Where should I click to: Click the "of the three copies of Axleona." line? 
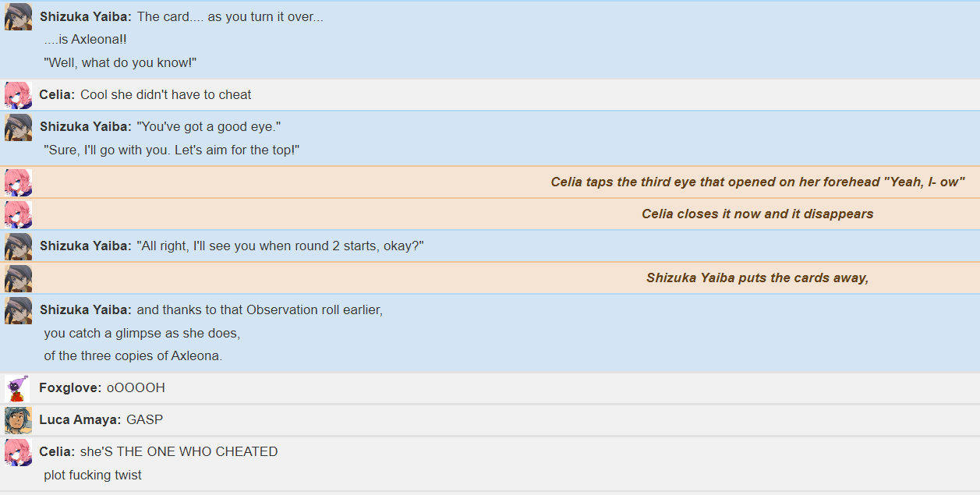pyautogui.click(x=133, y=356)
